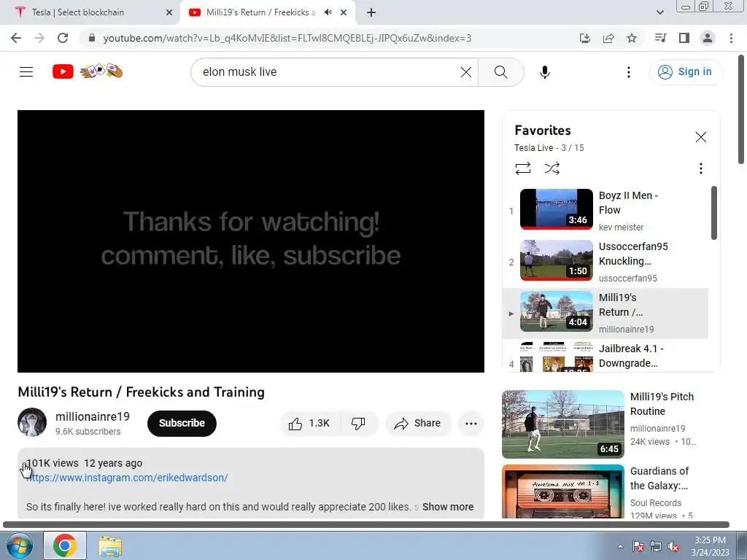The image size is (747, 560).
Task: Click the horizontal page scrollbar
Action: (366, 525)
